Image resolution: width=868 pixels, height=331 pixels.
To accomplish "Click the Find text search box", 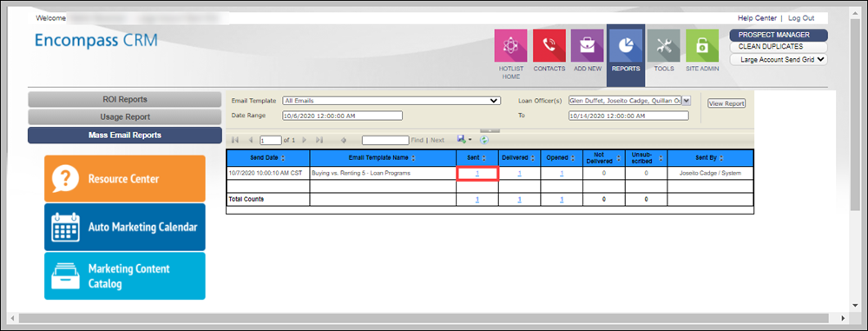I will [385, 140].
